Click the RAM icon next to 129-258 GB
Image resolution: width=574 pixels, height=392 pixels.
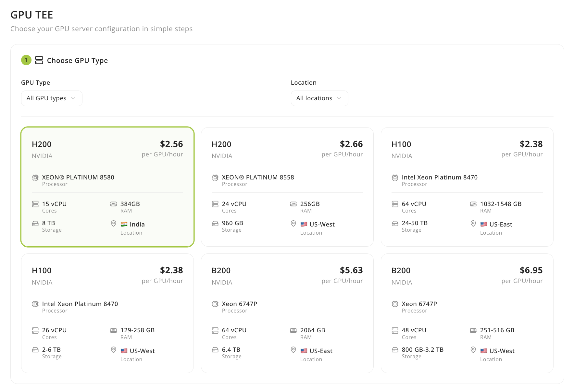coord(114,331)
